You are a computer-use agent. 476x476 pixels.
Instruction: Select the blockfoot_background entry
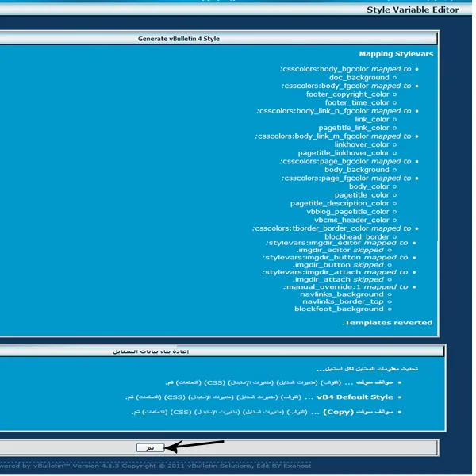(x=339, y=309)
